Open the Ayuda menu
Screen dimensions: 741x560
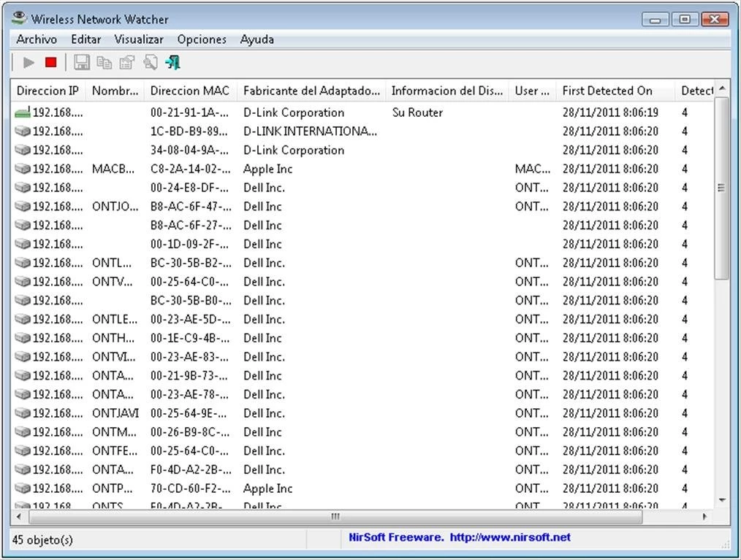[257, 39]
